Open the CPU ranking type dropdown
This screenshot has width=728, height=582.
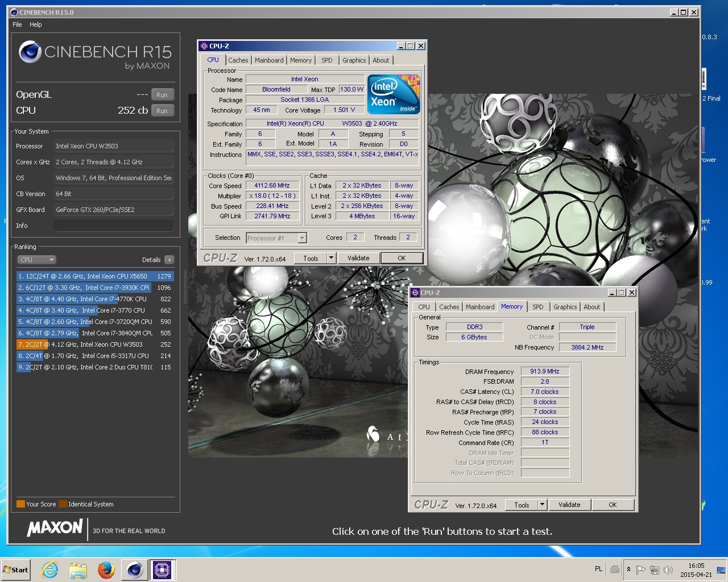[x=36, y=260]
